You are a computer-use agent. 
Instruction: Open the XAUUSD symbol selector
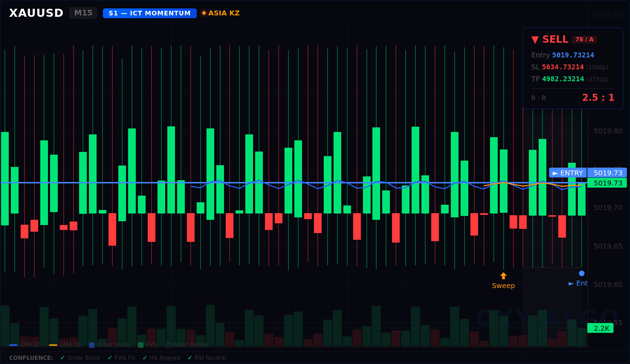coord(35,13)
